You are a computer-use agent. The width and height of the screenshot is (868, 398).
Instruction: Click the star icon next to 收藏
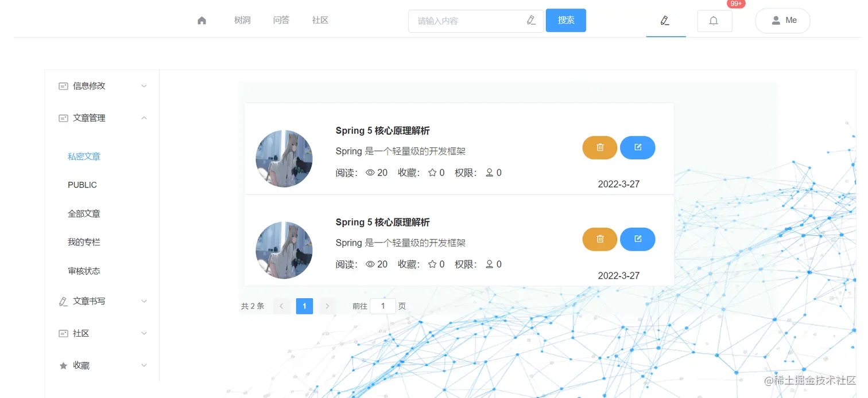(63, 365)
